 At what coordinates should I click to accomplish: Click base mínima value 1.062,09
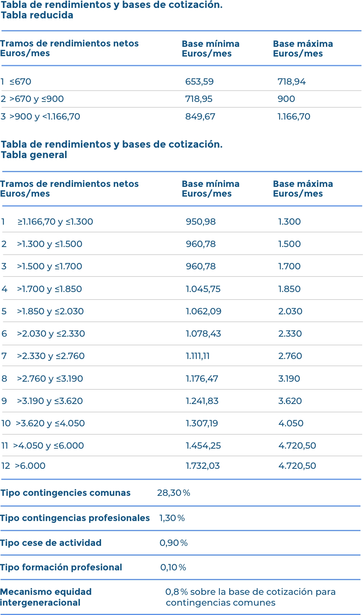[x=204, y=311]
